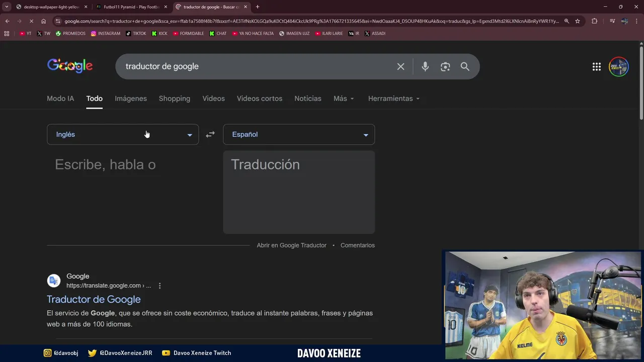
Task: Open the zoom indicator in the address bar
Action: [x=567, y=21]
